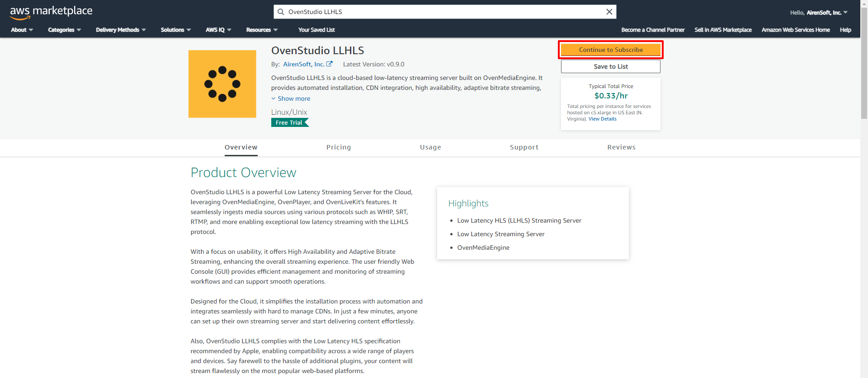Click the AWS Marketplace logo

(51, 12)
